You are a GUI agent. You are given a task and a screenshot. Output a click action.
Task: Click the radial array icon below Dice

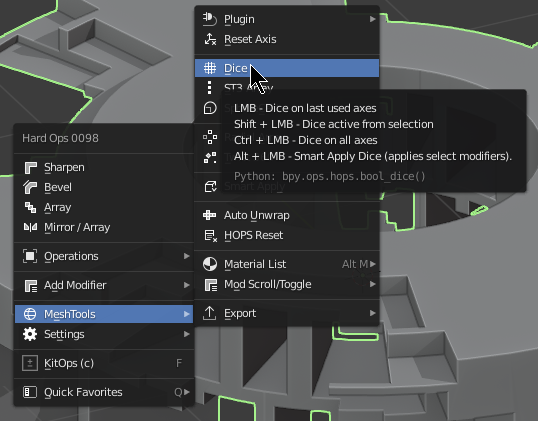click(x=210, y=137)
